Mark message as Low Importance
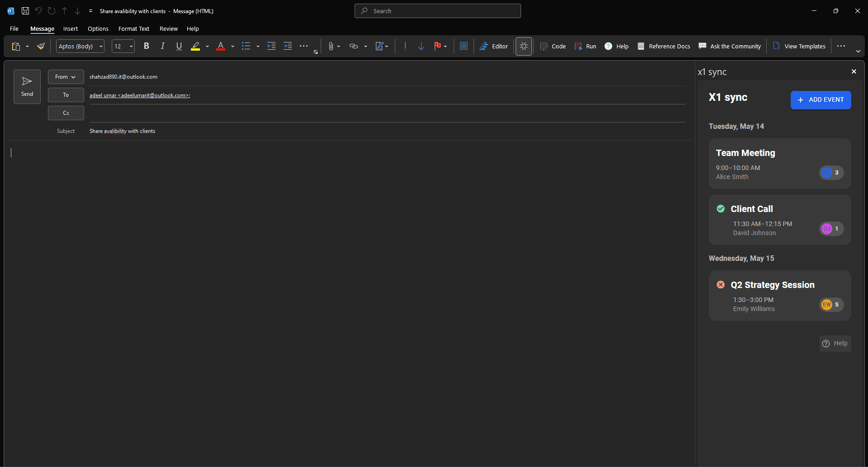 coord(421,46)
